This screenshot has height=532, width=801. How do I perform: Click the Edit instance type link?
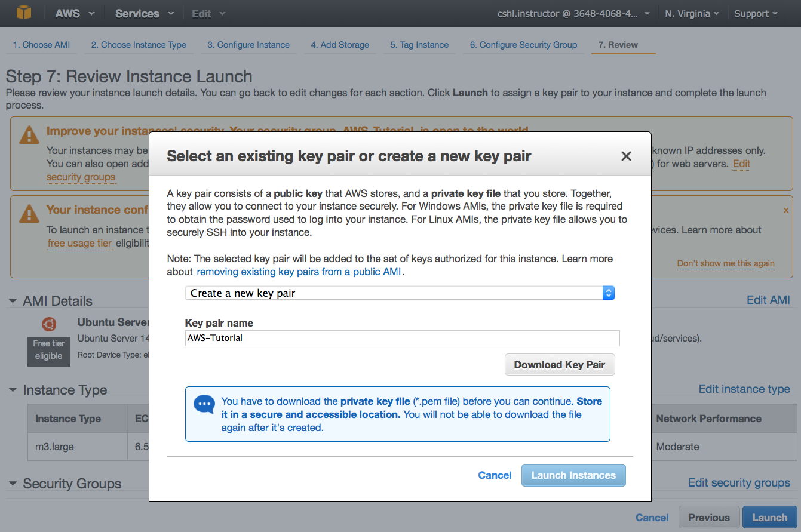point(744,389)
